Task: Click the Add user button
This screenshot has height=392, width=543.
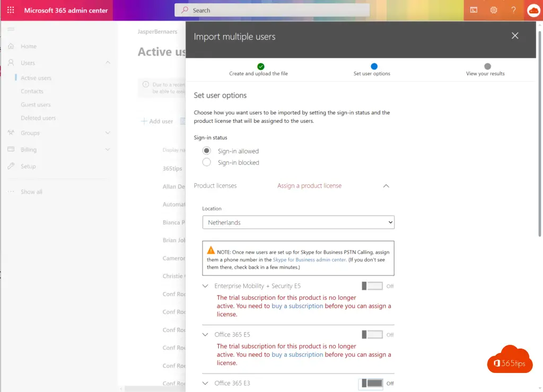Action: point(157,121)
